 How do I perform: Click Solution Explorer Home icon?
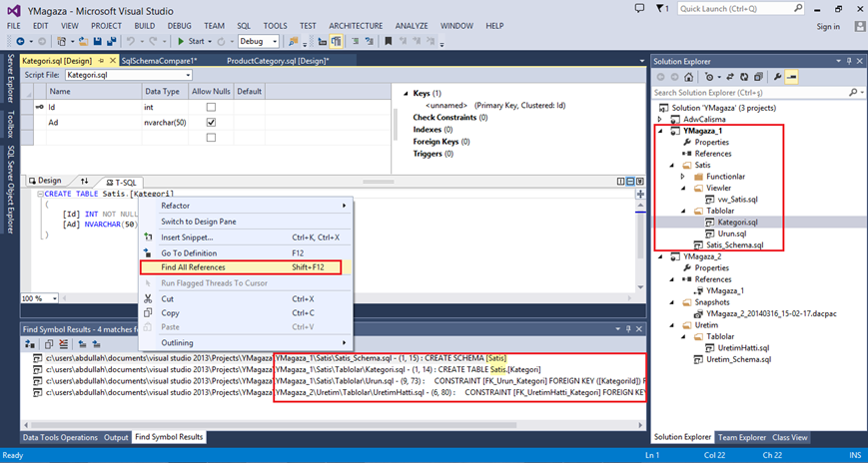coord(689,77)
